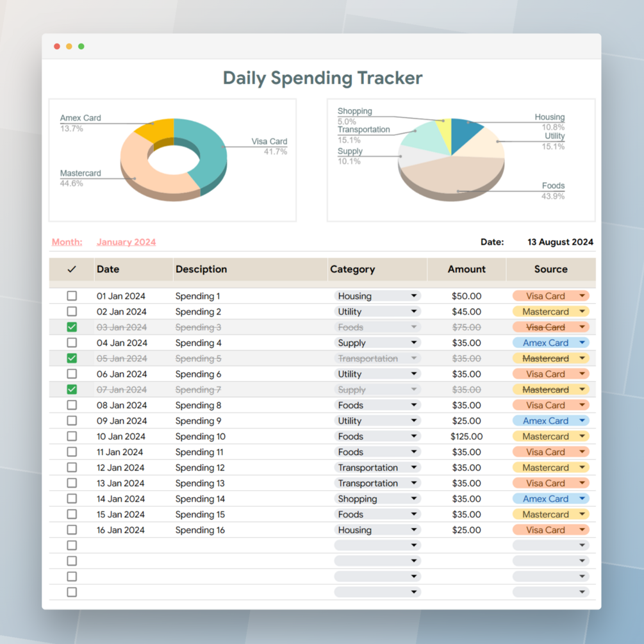The image size is (644, 644).
Task: Open Visa Card source dropdown for Spending 1
Action: click(x=551, y=295)
